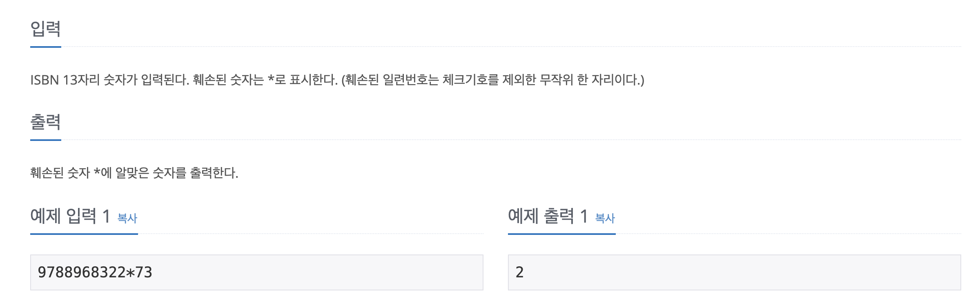This screenshot has width=980, height=308.
Task: Click the blue underline beneath 출력 heading
Action: click(46, 140)
